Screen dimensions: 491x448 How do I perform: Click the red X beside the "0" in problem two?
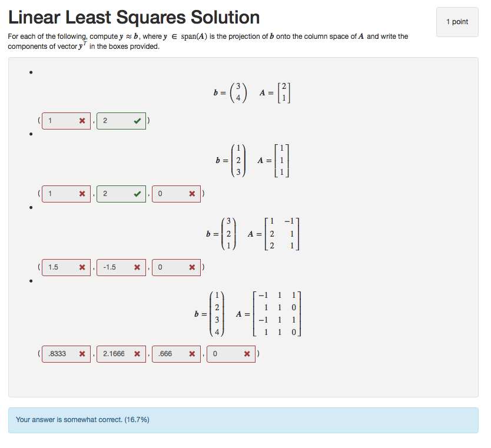pos(192,194)
